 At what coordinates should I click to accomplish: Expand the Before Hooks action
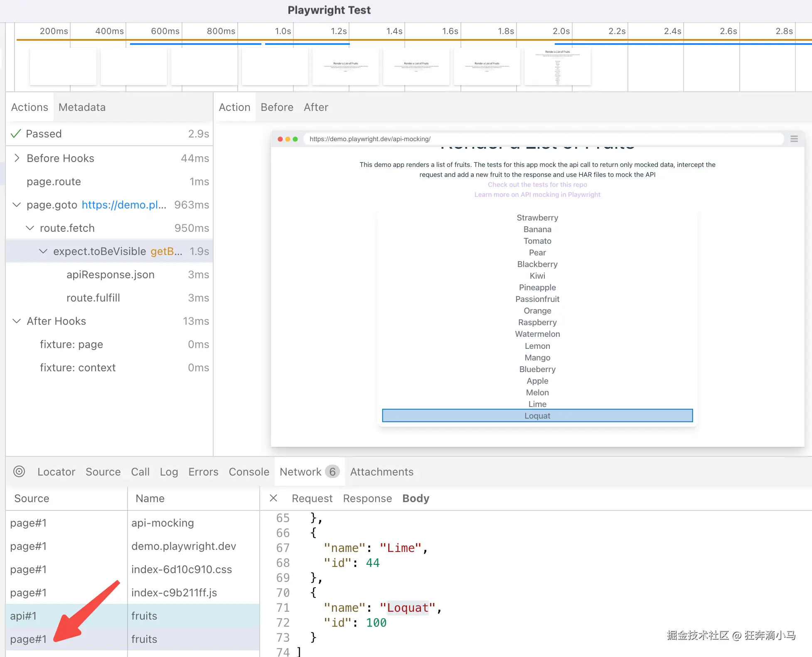tap(17, 158)
